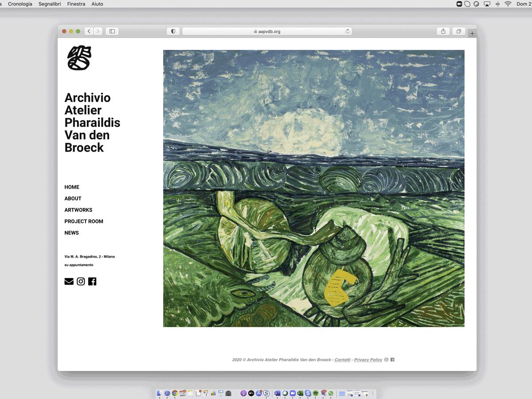Click the Safari back button
Image resolution: width=532 pixels, height=399 pixels.
tap(89, 31)
